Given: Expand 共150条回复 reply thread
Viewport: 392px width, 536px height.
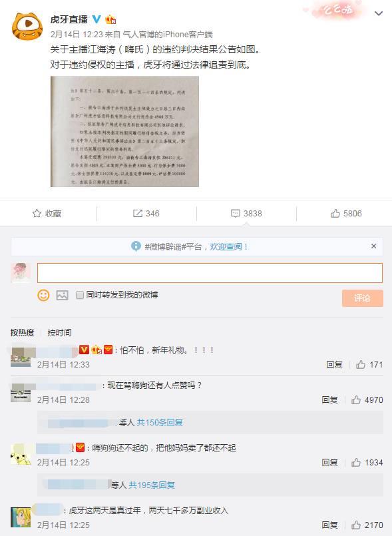Looking at the screenshot, I should [160, 423].
